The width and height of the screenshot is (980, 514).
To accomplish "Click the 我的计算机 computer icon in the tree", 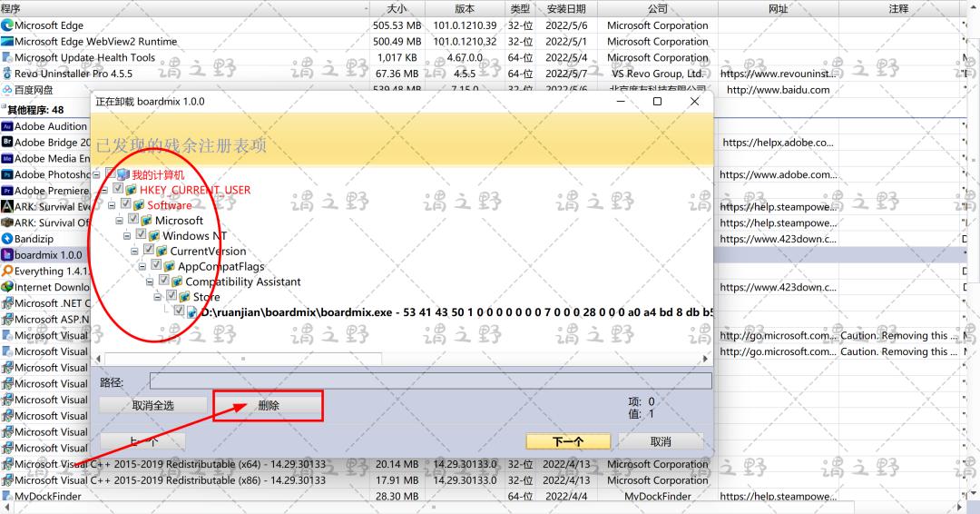I will pyautogui.click(x=123, y=174).
